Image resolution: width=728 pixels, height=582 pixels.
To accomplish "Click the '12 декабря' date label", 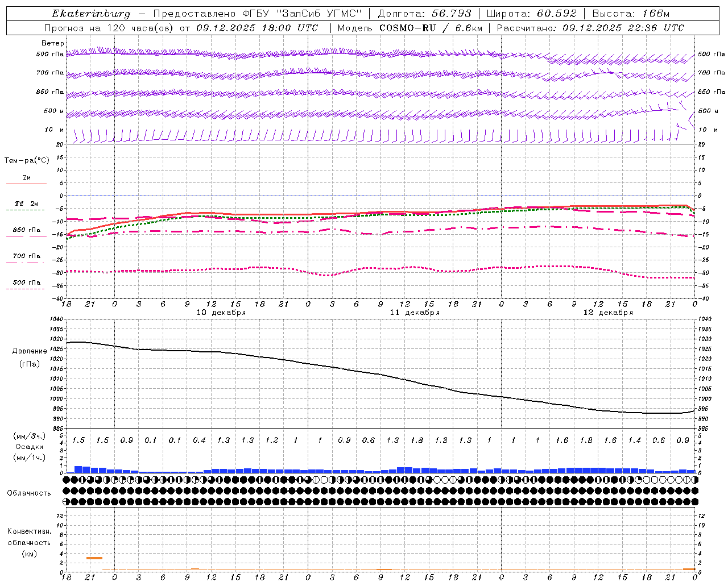I will [x=608, y=313].
